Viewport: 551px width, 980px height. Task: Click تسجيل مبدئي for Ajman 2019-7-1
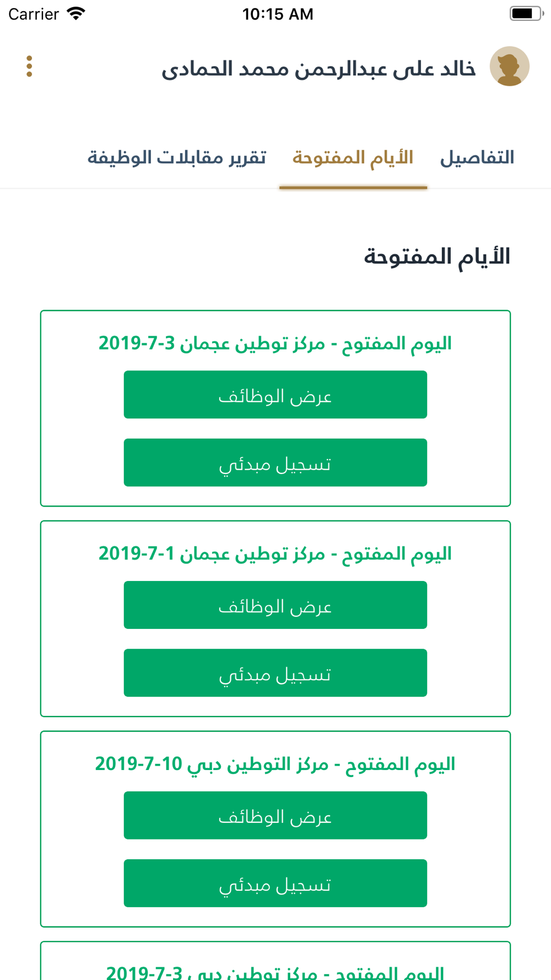275,673
